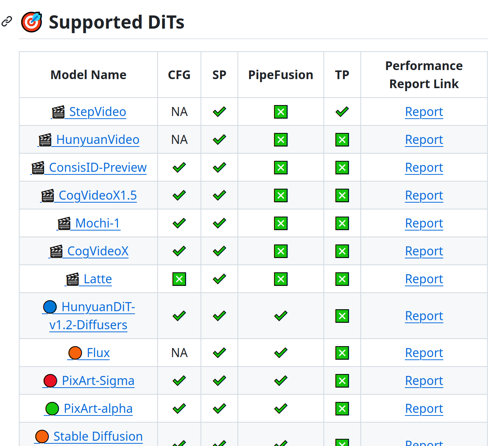Click PixArt-Sigma's TP X mark
The width and height of the screenshot is (504, 446).
342,381
